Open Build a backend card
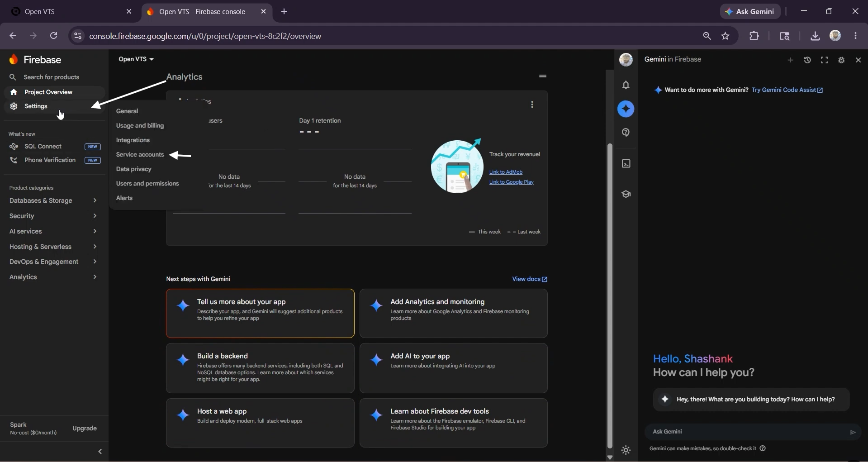Image resolution: width=868 pixels, height=462 pixels. pos(260,368)
